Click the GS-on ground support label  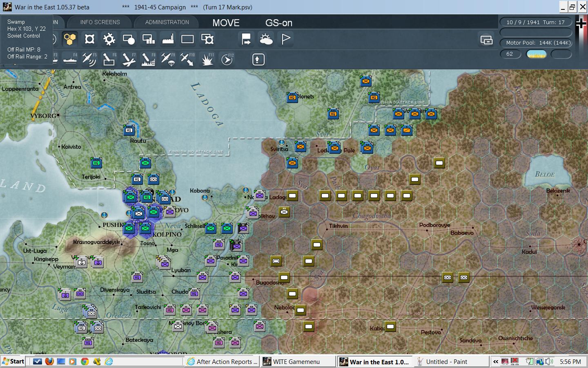tap(279, 23)
